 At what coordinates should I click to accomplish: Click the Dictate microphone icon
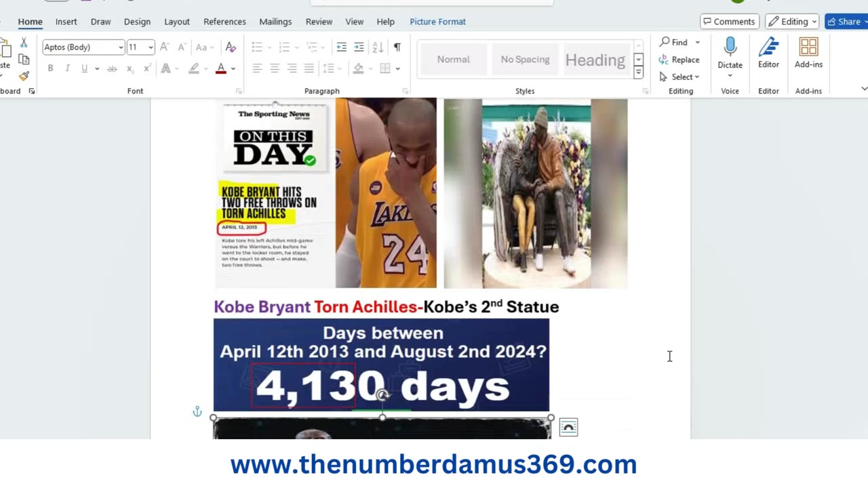tap(730, 47)
